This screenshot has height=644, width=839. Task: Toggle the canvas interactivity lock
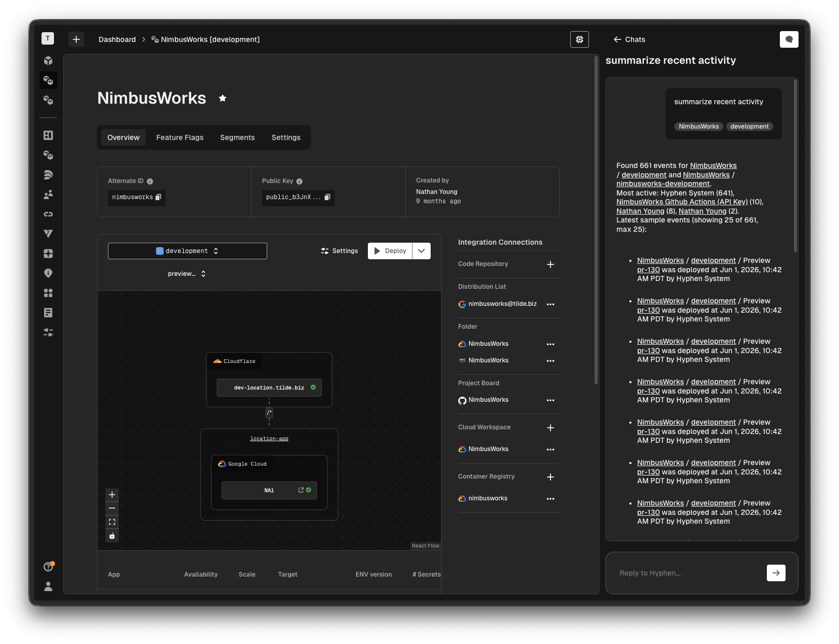(112, 536)
